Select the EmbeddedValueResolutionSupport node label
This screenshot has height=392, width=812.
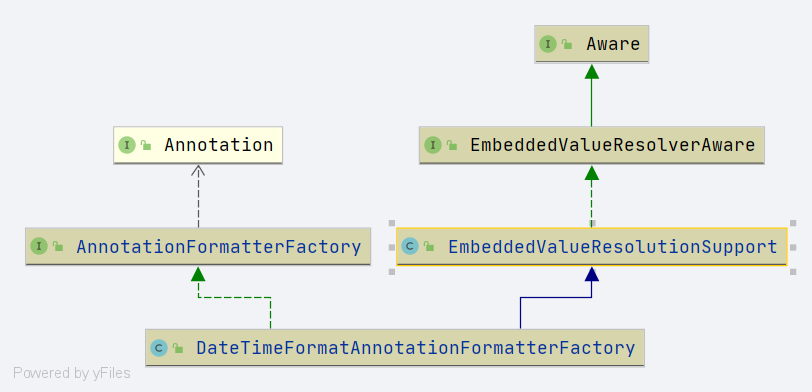pyautogui.click(x=613, y=247)
